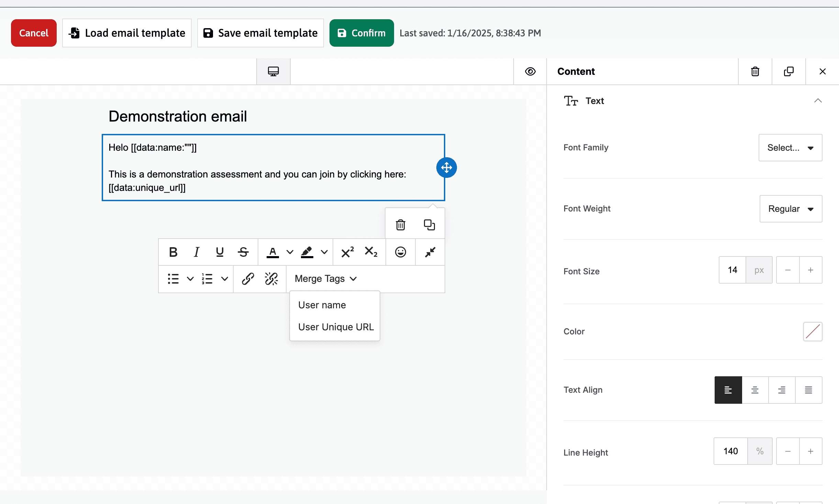Viewport: 839px width, 504px height.
Task: Choose User name merge tag
Action: tap(322, 305)
